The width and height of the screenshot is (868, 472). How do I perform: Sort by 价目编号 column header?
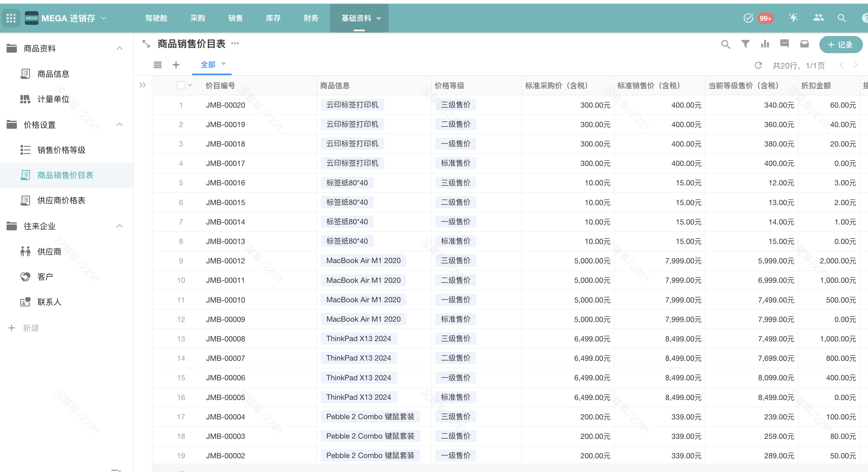220,86
